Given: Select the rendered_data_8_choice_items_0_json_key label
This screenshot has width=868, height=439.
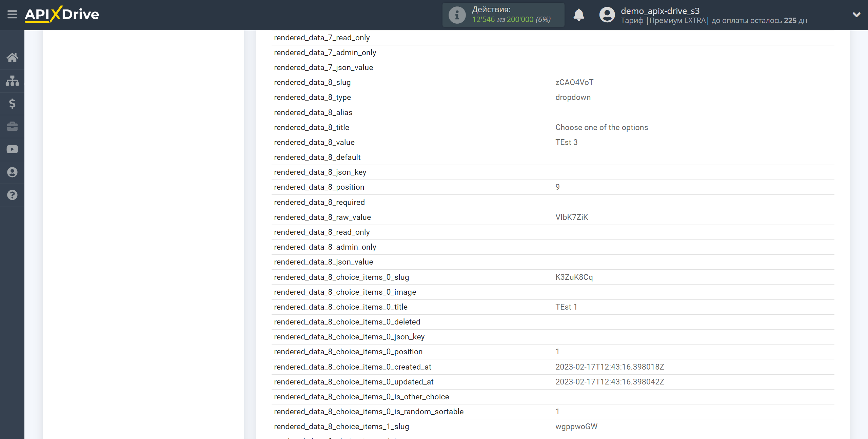Looking at the screenshot, I should tap(349, 337).
